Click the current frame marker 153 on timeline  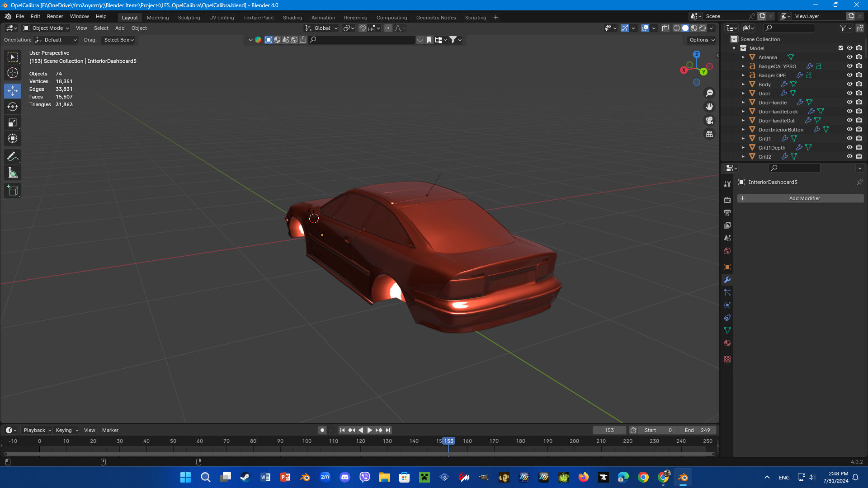[x=448, y=441]
